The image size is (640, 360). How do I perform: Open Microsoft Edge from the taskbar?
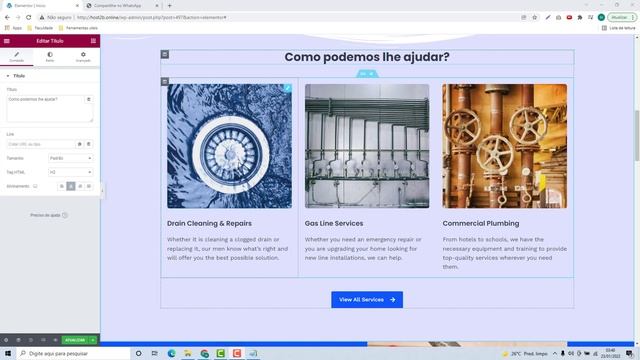pos(171,353)
